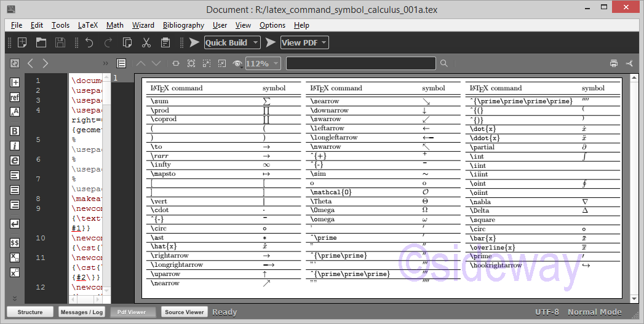Image resolution: width=644 pixels, height=324 pixels.
Task: Toggle the Pdf Viewer panel
Action: pyautogui.click(x=132, y=312)
